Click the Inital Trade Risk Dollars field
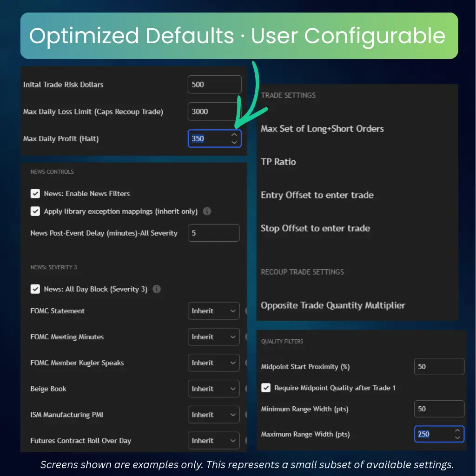This screenshot has width=476, height=476. point(215,85)
